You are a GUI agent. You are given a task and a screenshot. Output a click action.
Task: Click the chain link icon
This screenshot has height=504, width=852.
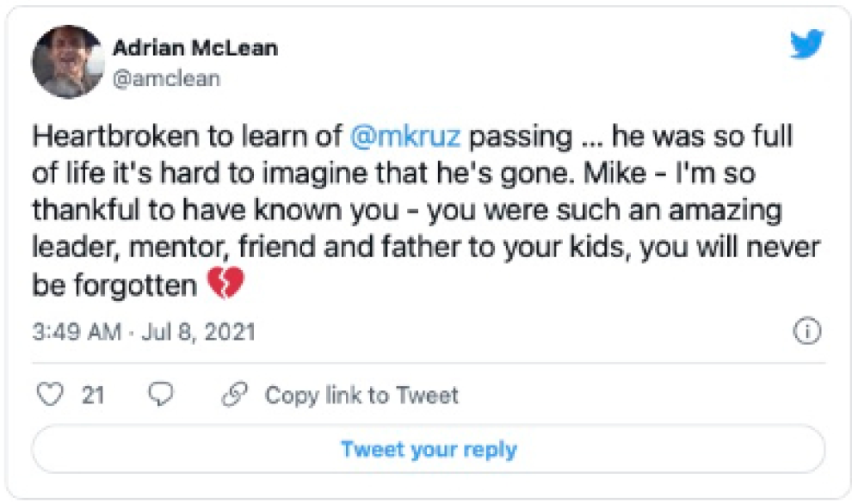point(234,395)
